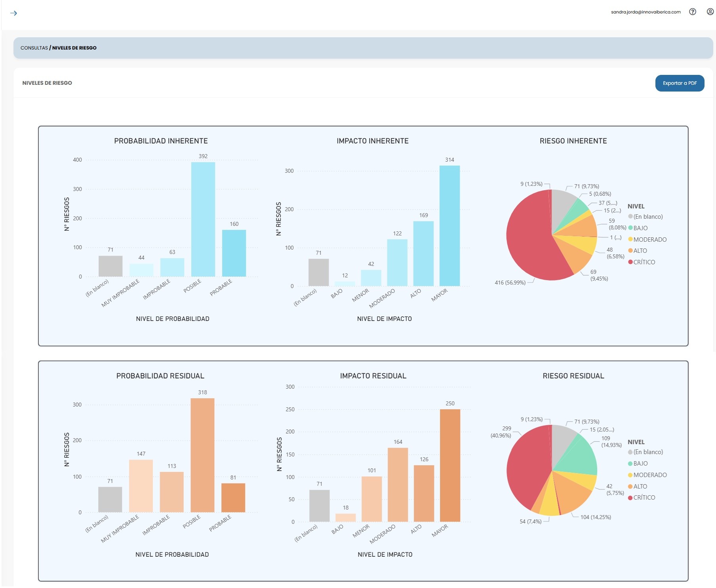
Task: Click the NIVELES DE RIESGO panel heading
Action: tap(47, 83)
